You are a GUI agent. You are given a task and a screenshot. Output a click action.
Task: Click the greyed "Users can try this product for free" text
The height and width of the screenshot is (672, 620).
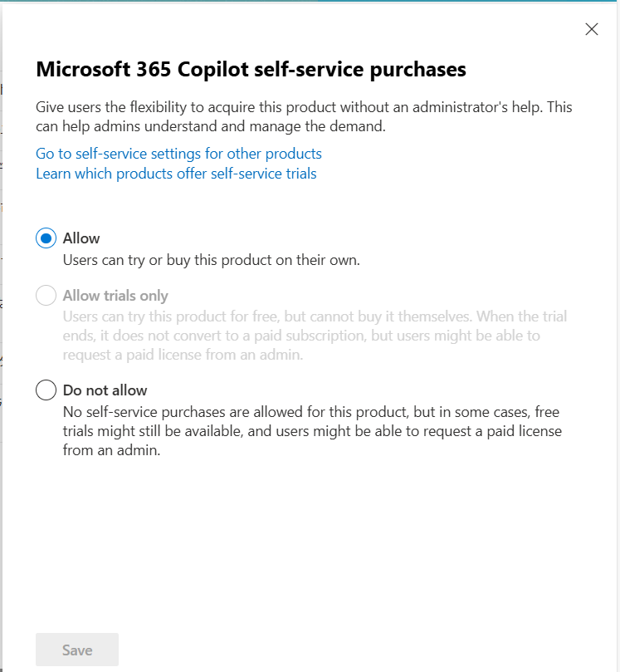(x=315, y=336)
